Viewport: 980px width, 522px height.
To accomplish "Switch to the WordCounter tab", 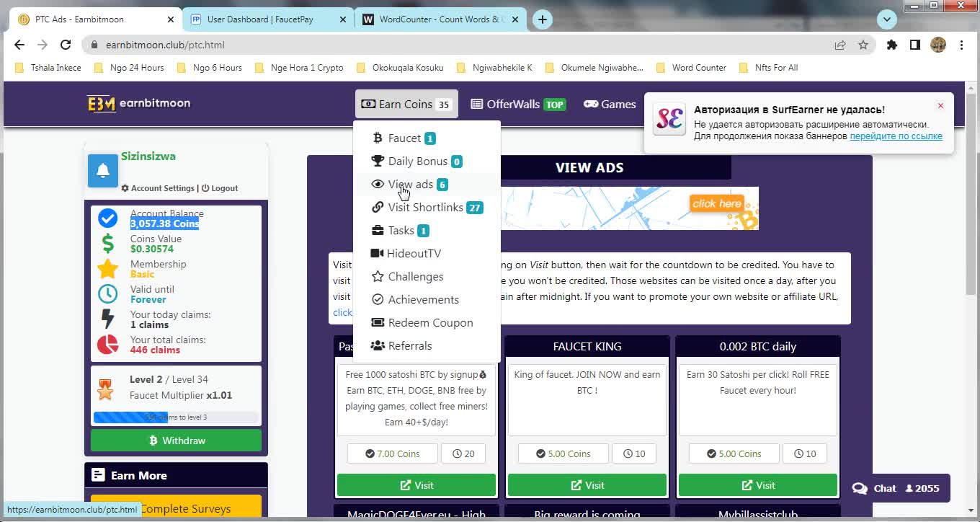I will (442, 19).
